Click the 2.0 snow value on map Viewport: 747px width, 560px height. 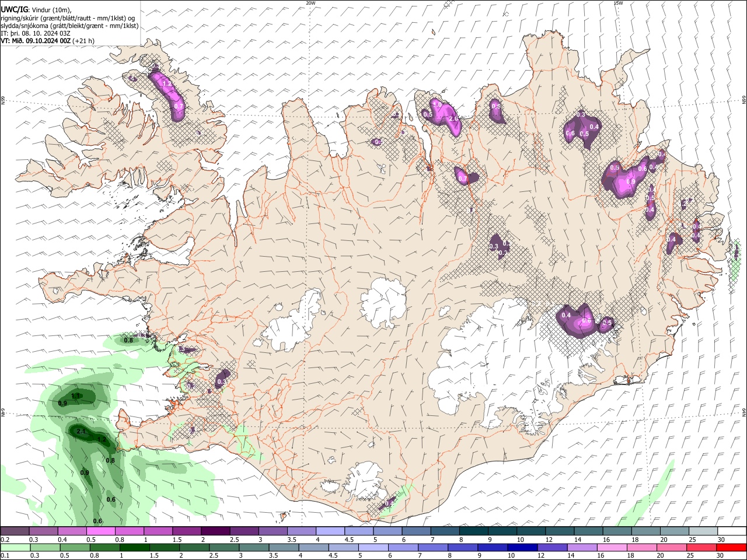coord(454,118)
